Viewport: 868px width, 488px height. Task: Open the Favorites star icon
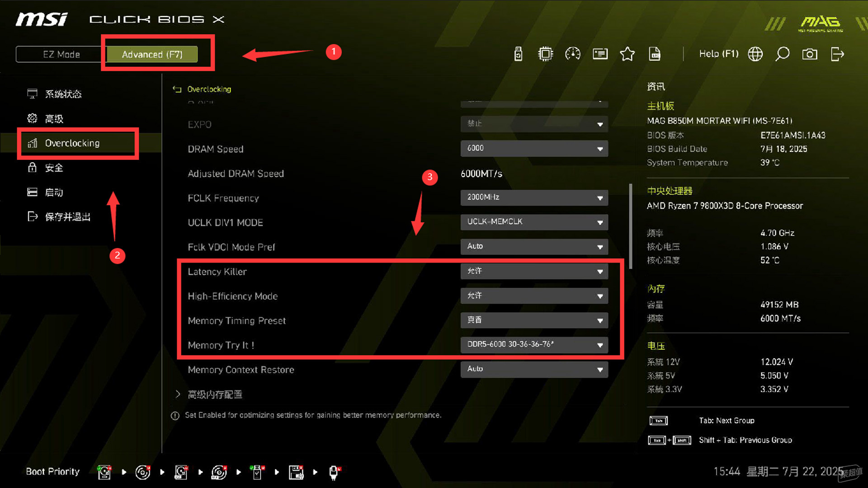pyautogui.click(x=627, y=54)
